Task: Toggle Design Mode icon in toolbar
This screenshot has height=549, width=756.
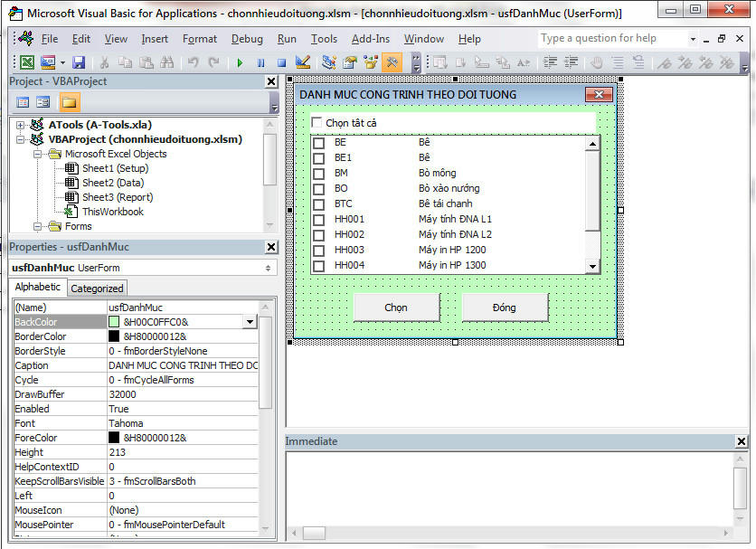Action: tap(303, 62)
